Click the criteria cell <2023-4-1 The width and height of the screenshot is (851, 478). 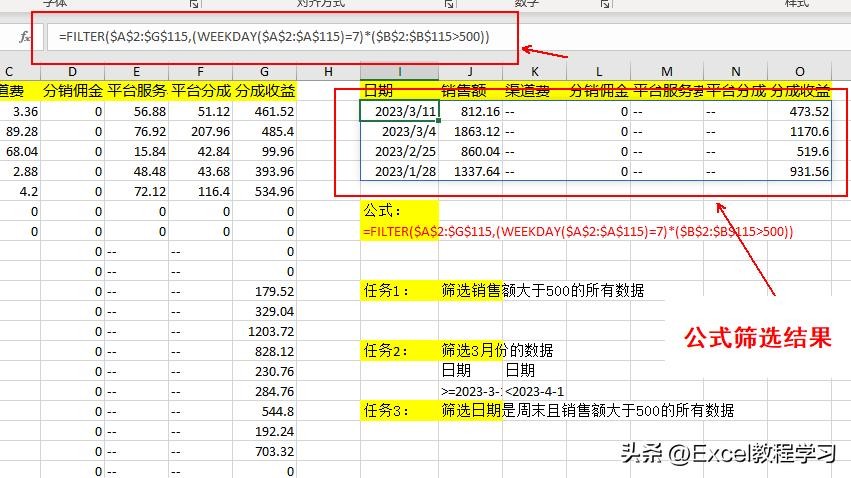point(535,390)
